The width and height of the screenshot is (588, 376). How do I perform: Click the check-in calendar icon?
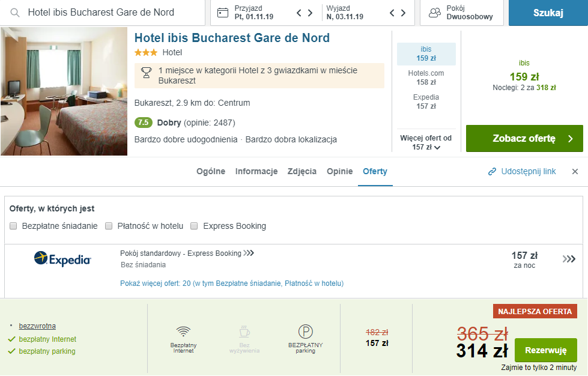223,13
